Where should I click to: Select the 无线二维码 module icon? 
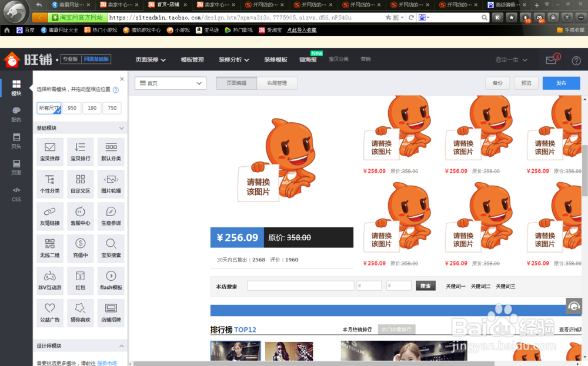50,249
